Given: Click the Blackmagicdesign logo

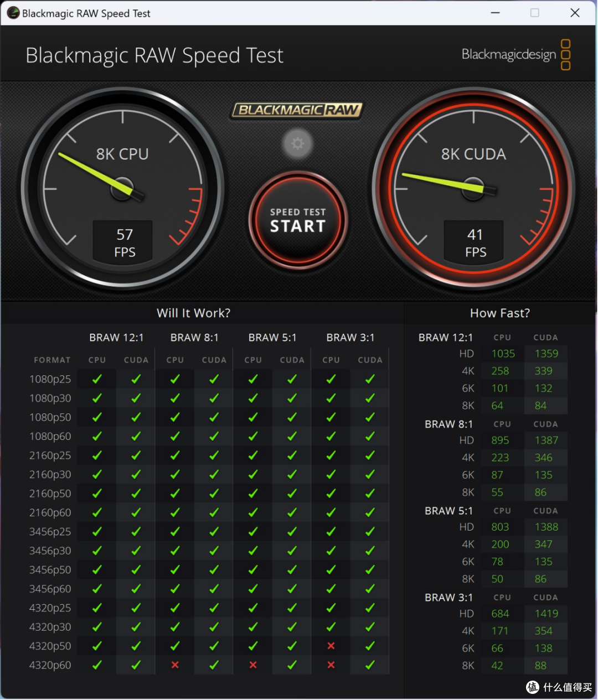Looking at the screenshot, I should pos(516,55).
